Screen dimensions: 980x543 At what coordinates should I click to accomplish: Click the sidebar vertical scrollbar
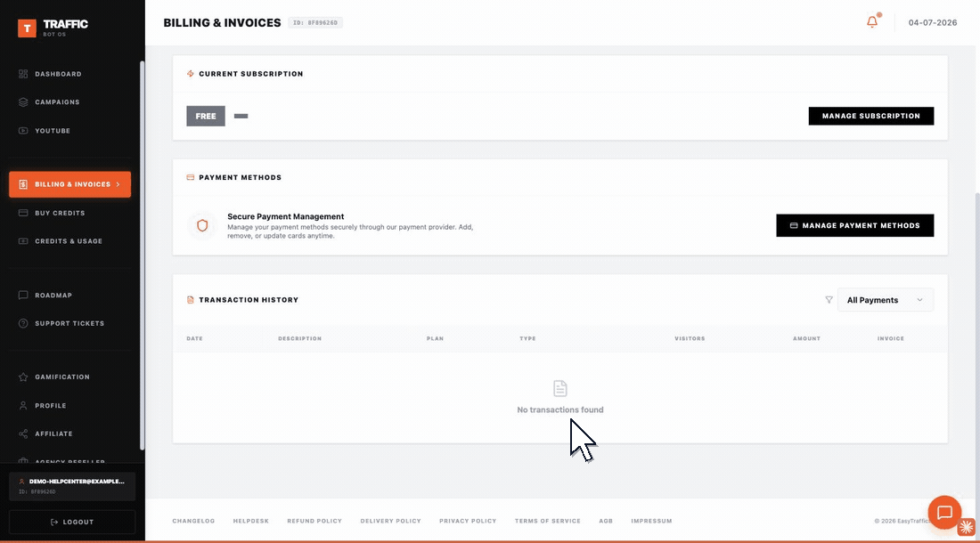click(x=142, y=255)
